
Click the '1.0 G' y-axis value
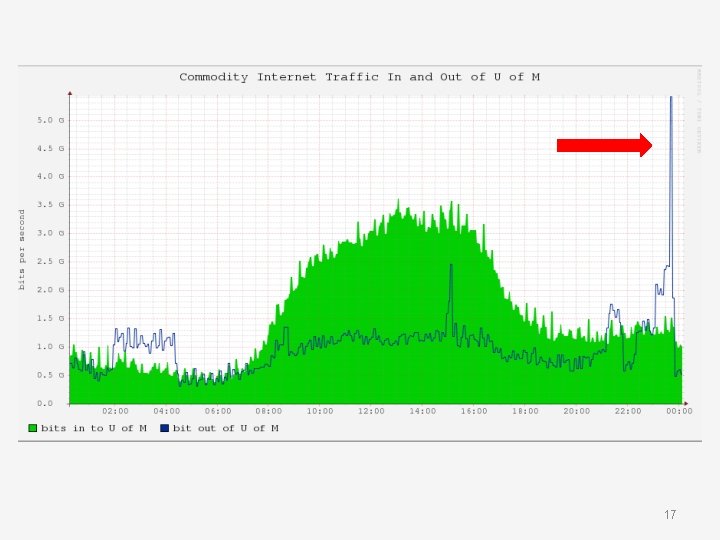click(51, 347)
